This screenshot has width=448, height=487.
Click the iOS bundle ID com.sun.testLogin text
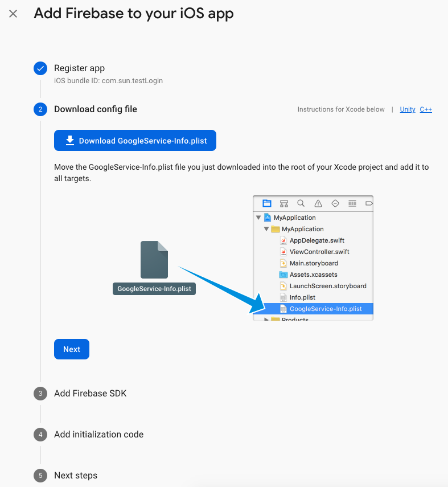(x=108, y=81)
